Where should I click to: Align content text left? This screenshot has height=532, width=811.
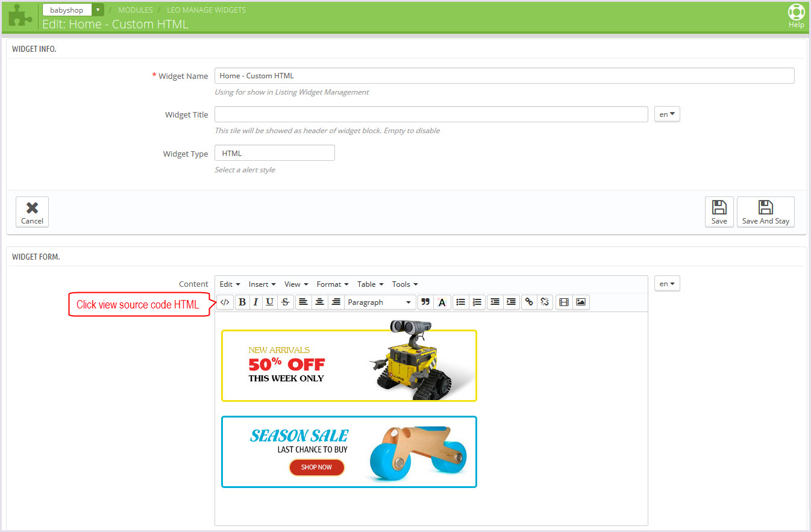coord(303,302)
